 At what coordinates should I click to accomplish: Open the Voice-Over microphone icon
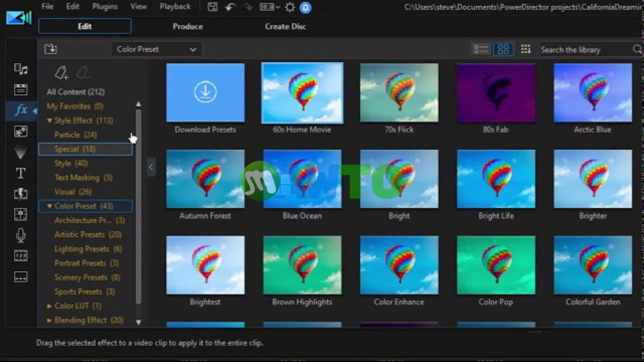click(21, 235)
